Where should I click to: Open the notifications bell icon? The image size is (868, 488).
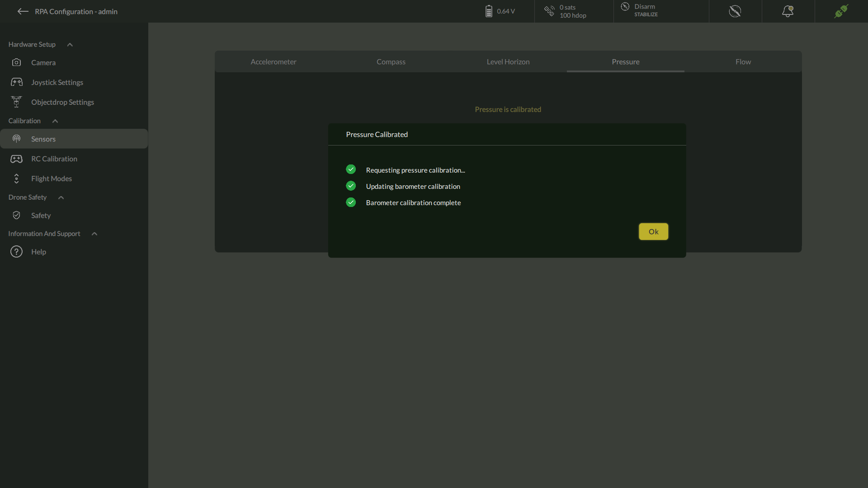(788, 11)
